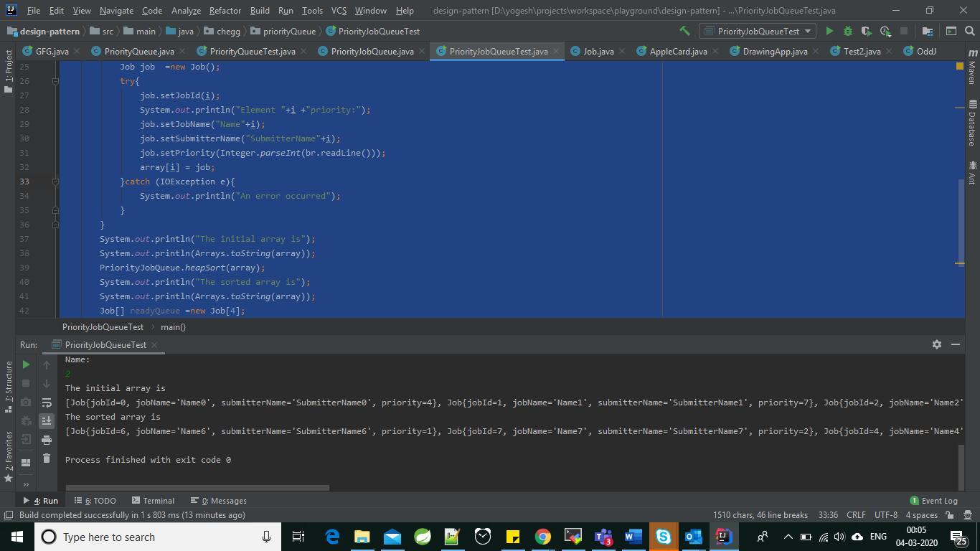Start debugging with the bug icon
Screen dimensions: 980x551
coord(848,32)
